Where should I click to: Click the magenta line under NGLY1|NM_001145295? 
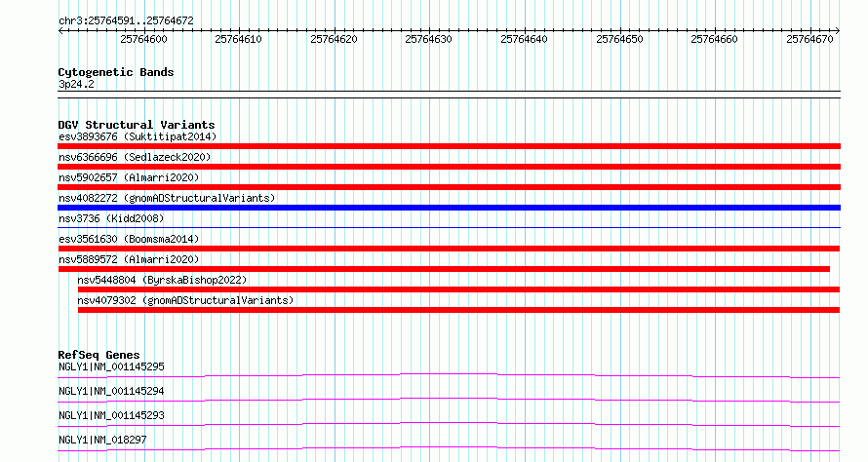click(449, 375)
